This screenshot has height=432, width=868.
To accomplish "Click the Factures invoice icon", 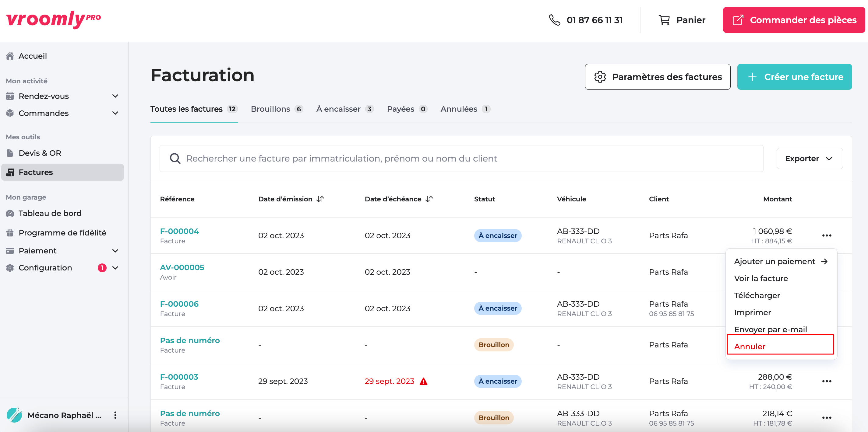I will coord(10,172).
